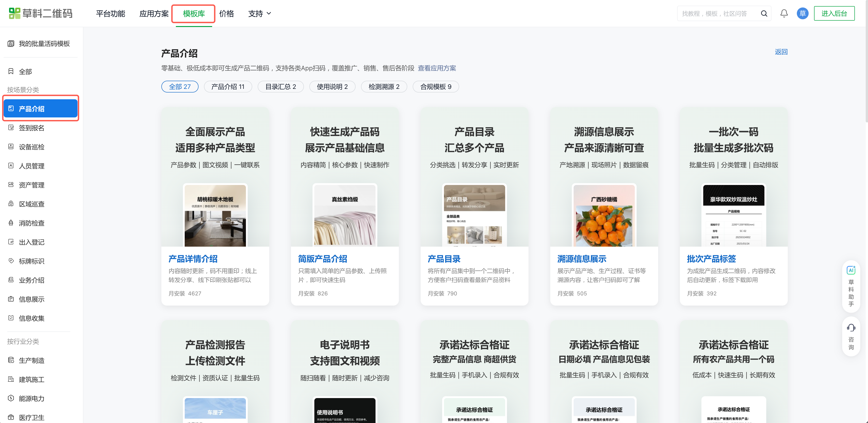This screenshot has height=423, width=868.
Task: Open the 批次产品标签 template title
Action: coord(711,259)
